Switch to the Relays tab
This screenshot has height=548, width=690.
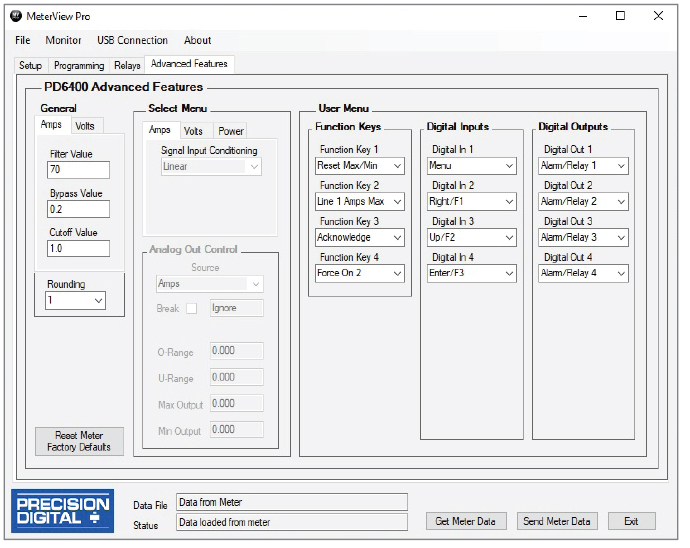(127, 66)
